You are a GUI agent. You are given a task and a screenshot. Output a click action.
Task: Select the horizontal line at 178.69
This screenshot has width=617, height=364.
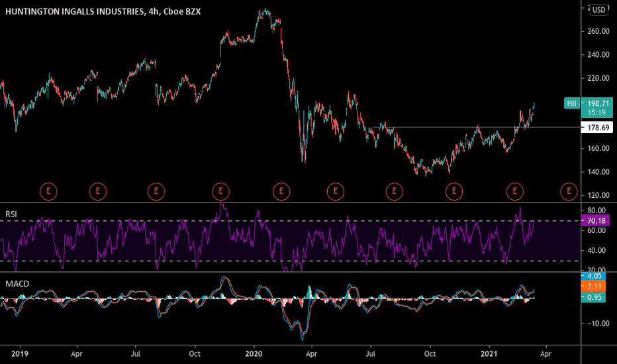476,127
